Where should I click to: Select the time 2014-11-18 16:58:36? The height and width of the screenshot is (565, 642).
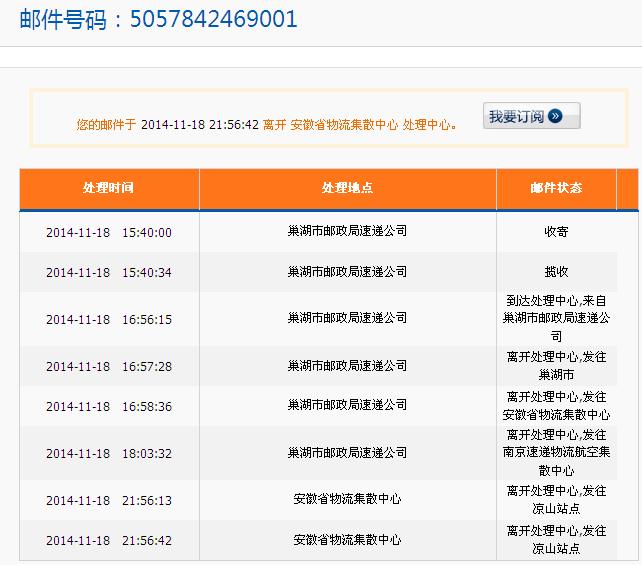pyautogui.click(x=109, y=407)
